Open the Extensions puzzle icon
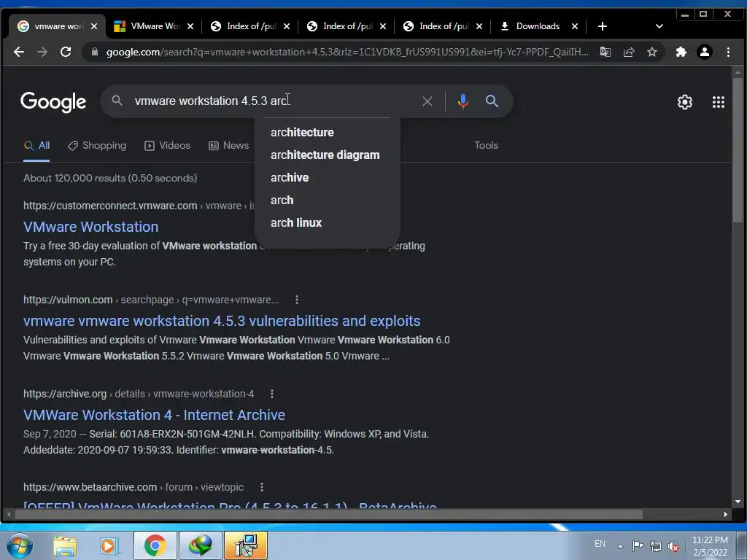This screenshot has height=560, width=747. (681, 52)
